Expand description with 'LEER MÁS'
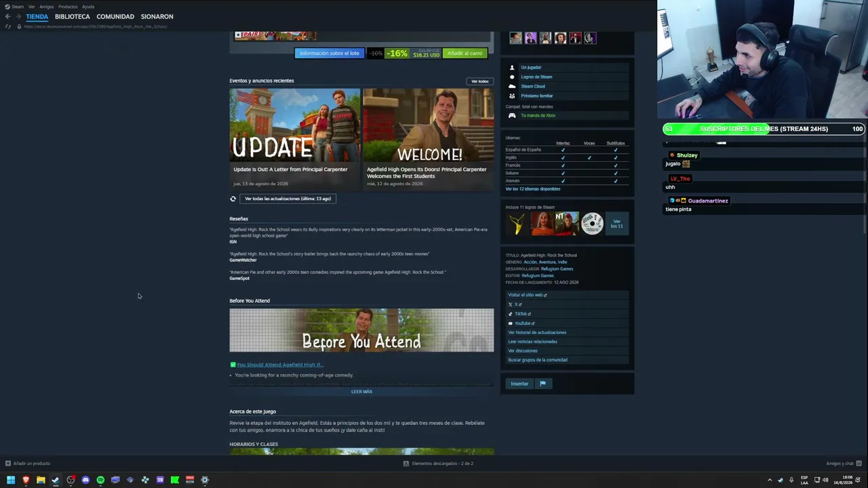Screen dimensions: 868x488 (x=361, y=392)
